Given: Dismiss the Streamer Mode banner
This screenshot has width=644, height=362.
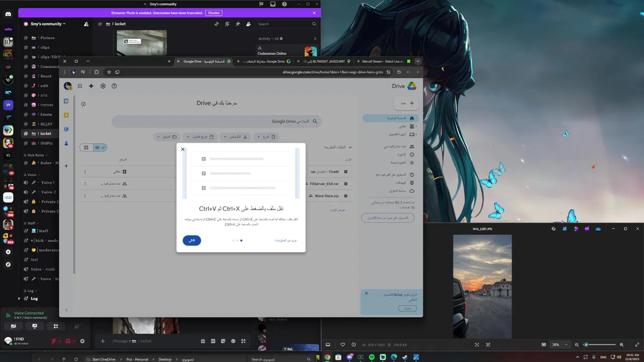Looking at the screenshot, I should 314,13.
